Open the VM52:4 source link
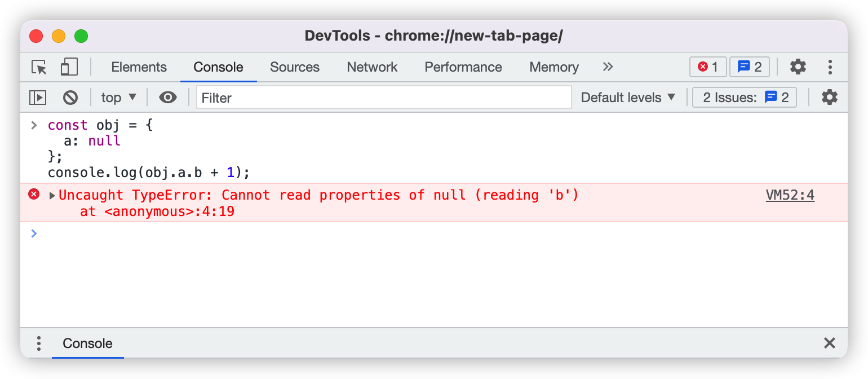This screenshot has height=379, width=868. (790, 195)
